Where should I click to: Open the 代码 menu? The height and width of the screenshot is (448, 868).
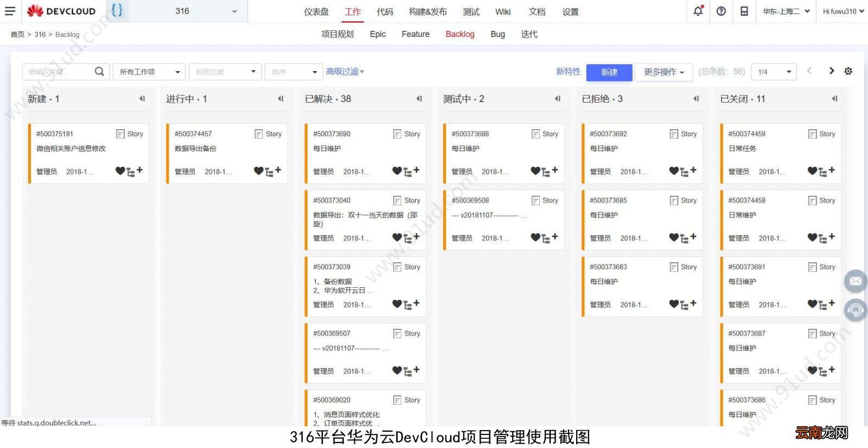click(x=385, y=11)
